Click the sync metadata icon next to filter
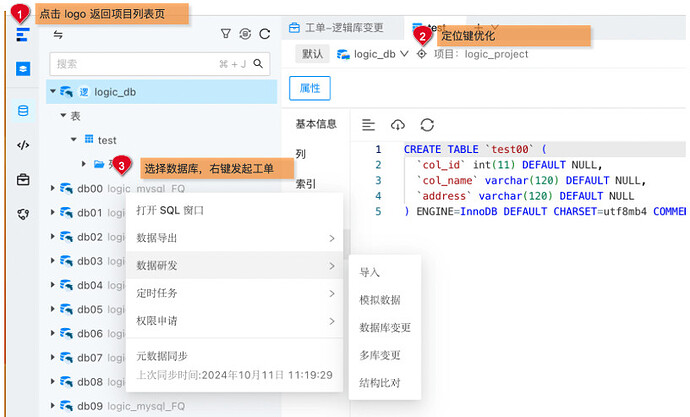690x417 pixels. coord(245,34)
